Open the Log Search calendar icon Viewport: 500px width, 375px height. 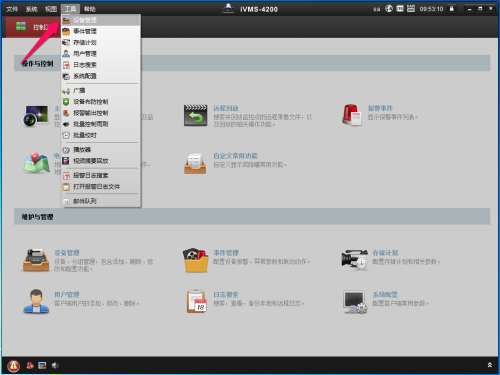click(197, 302)
